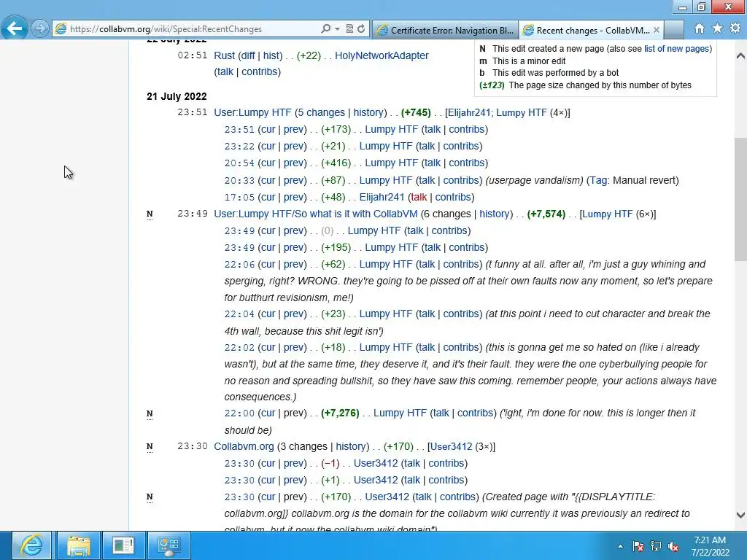Viewport: 747px width, 560px height.
Task: Click the '21 July 2022' date heading
Action: tap(177, 96)
